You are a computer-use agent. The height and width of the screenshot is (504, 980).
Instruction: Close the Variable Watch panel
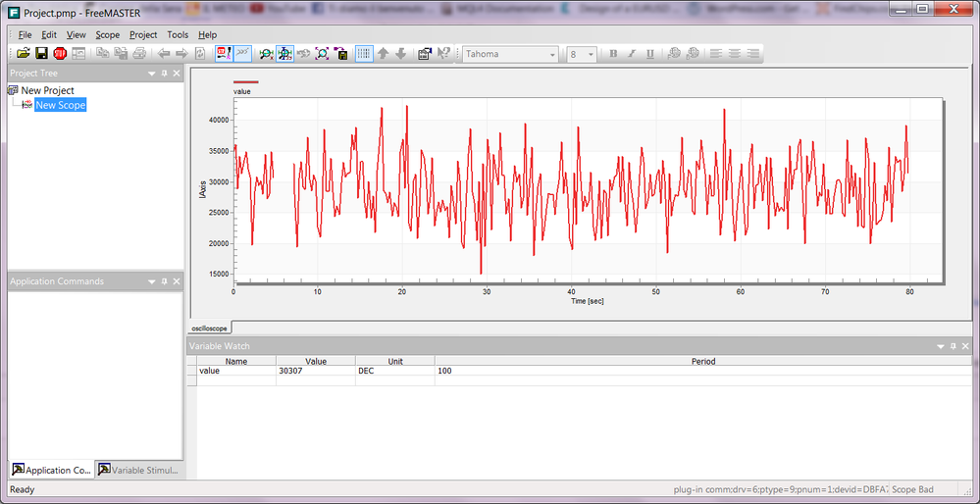pyautogui.click(x=965, y=345)
